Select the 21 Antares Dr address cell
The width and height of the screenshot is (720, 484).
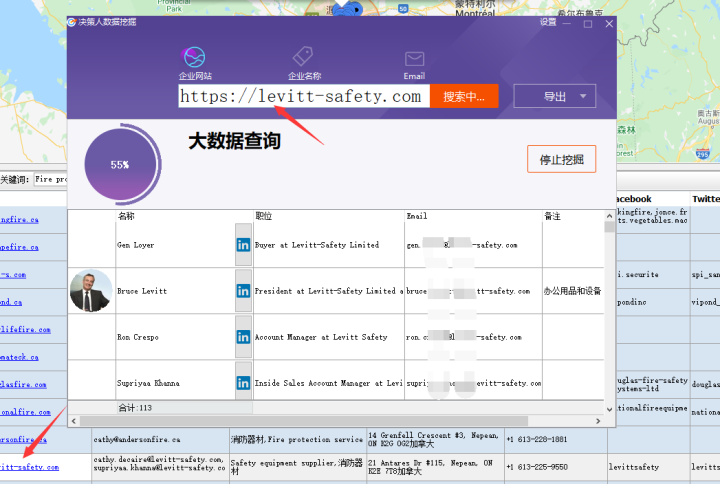(435, 467)
